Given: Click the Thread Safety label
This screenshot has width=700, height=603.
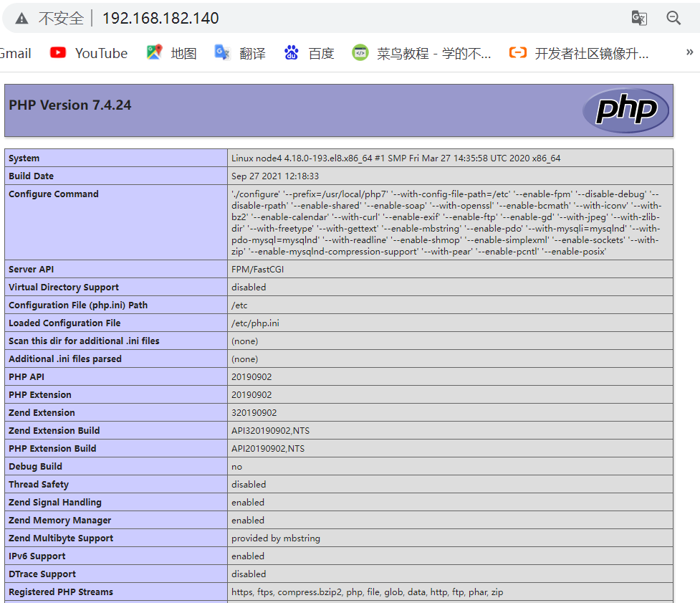Looking at the screenshot, I should point(39,484).
